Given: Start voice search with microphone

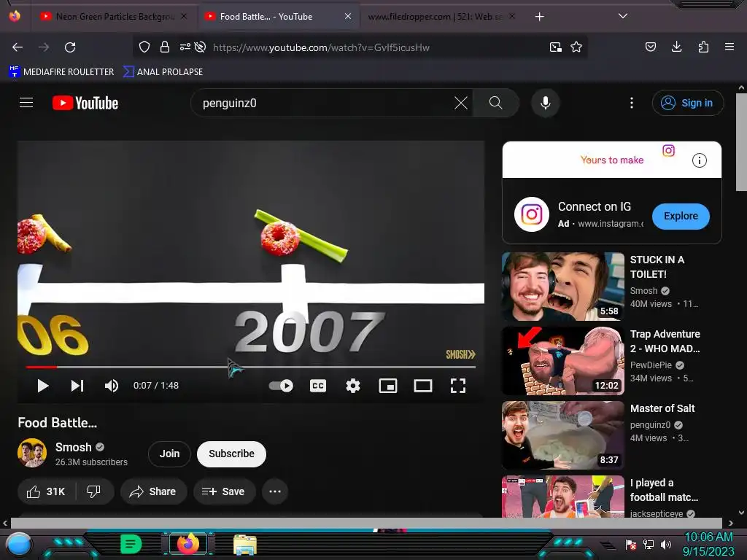Looking at the screenshot, I should point(546,103).
